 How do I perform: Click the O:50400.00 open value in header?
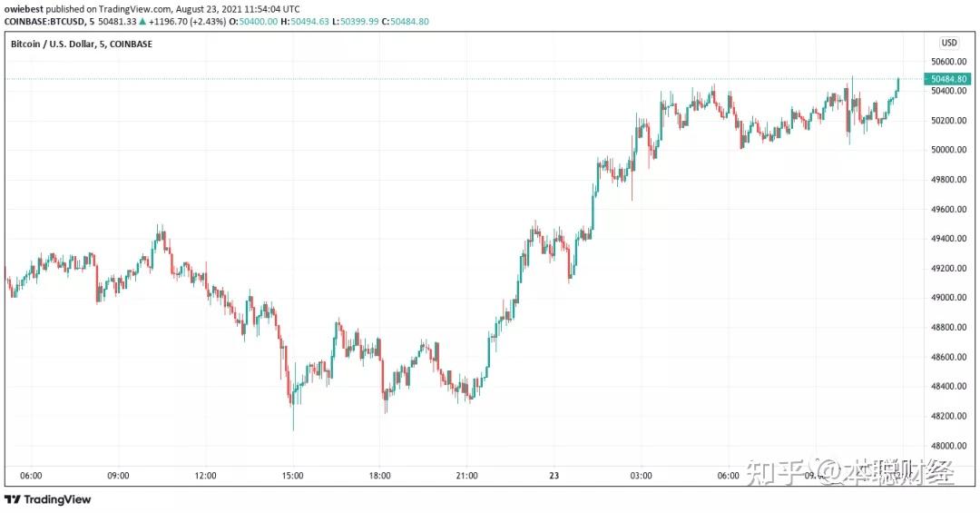coord(257,21)
